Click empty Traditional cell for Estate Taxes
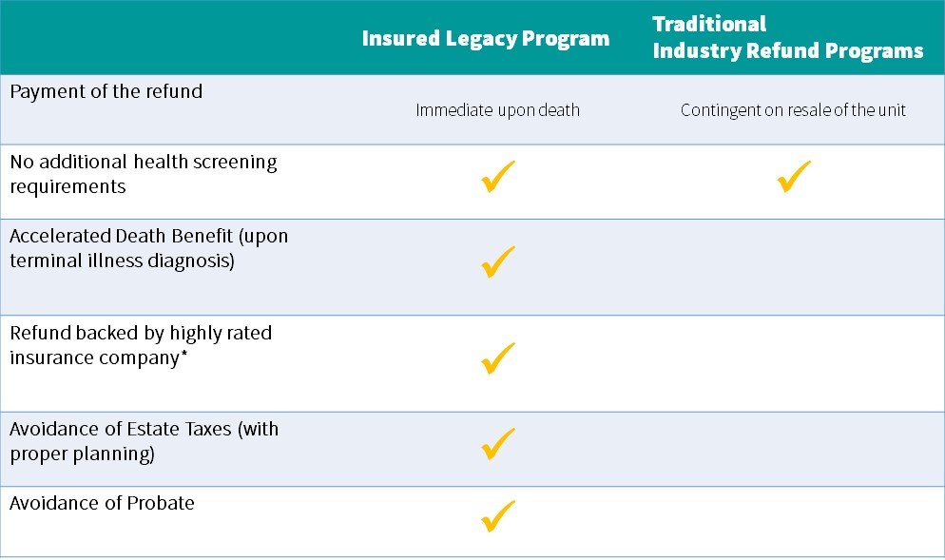The width and height of the screenshot is (945, 560). click(x=793, y=450)
